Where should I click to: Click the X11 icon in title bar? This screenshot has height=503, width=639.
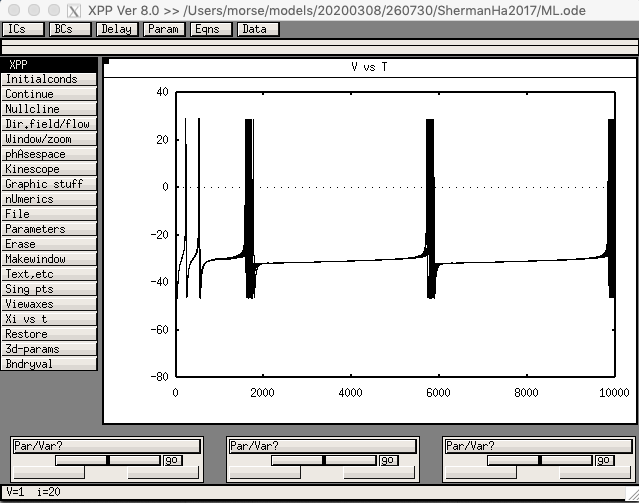(x=74, y=10)
